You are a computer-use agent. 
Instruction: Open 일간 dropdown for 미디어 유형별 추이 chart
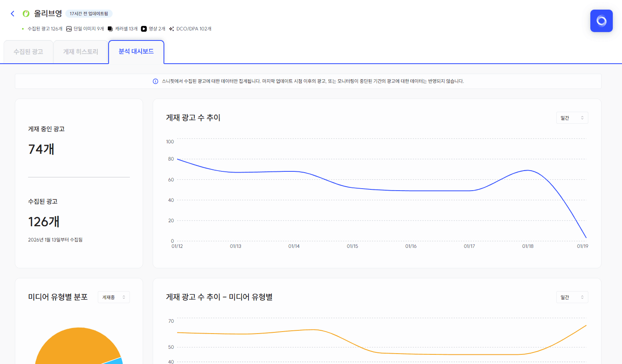click(572, 297)
